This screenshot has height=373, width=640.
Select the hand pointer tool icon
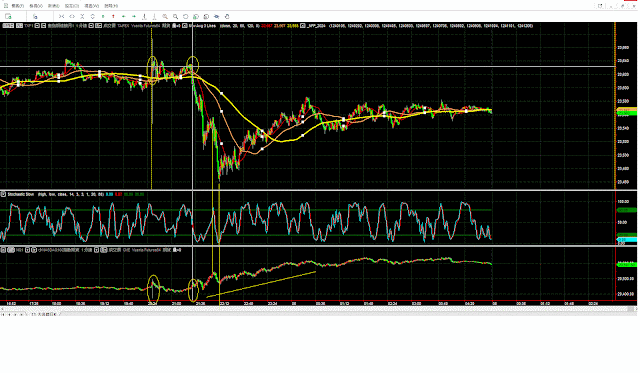pos(227,16)
